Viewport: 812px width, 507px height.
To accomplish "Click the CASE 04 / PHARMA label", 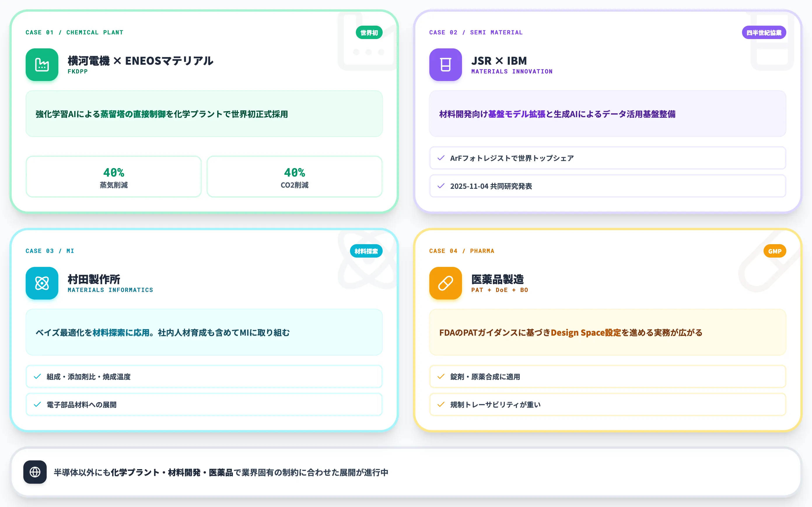I will coord(462,251).
